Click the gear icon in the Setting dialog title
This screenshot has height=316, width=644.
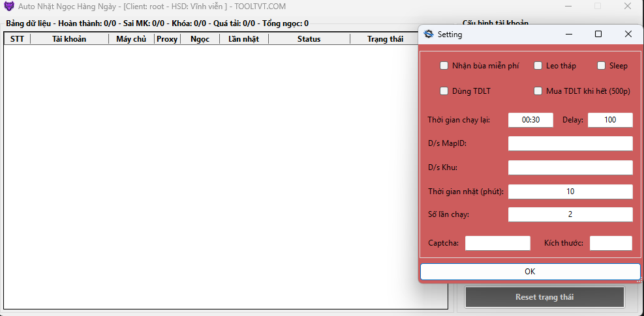click(429, 34)
